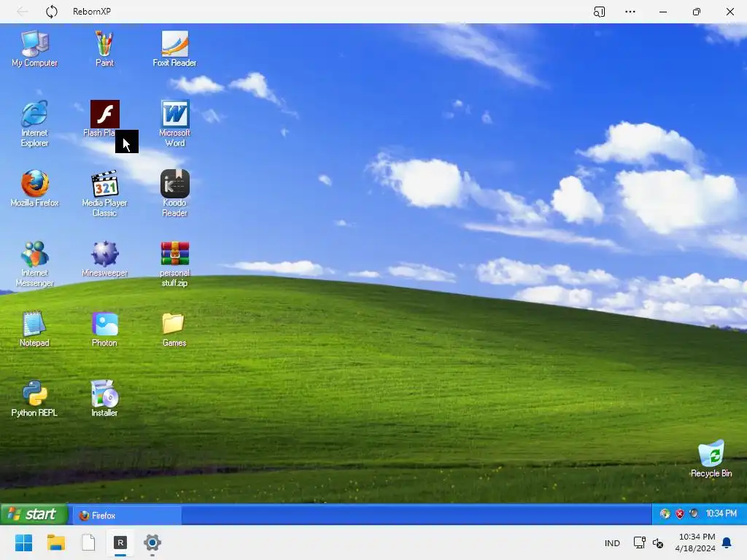The image size is (747, 560).
Task: Select the Internet Explorer icon
Action: click(34, 123)
